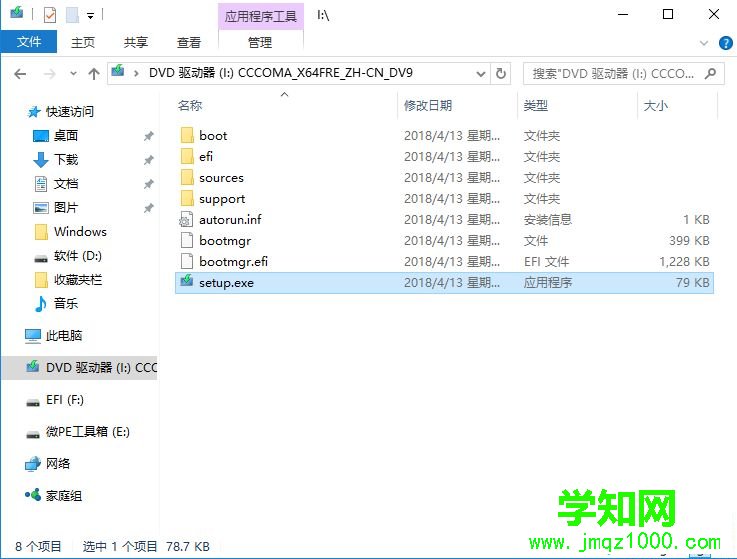The width and height of the screenshot is (737, 559).
Task: Select the bootmgr.efi file icon
Action: pyautogui.click(x=187, y=261)
